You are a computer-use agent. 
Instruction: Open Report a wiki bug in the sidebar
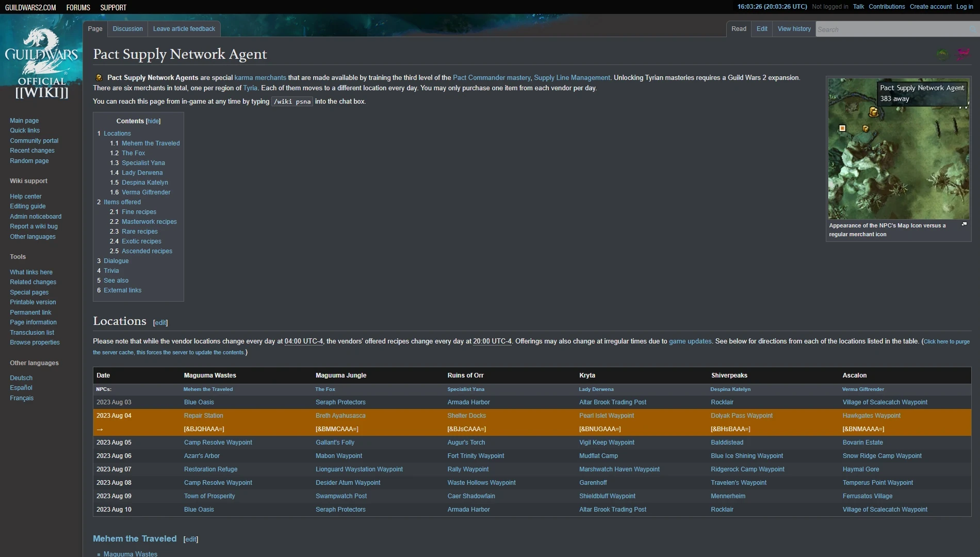tap(34, 226)
